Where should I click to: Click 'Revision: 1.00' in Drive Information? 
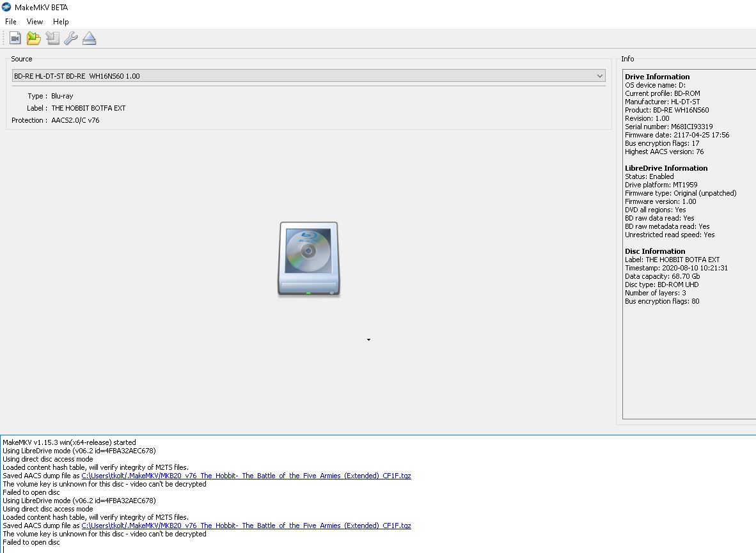pos(647,118)
